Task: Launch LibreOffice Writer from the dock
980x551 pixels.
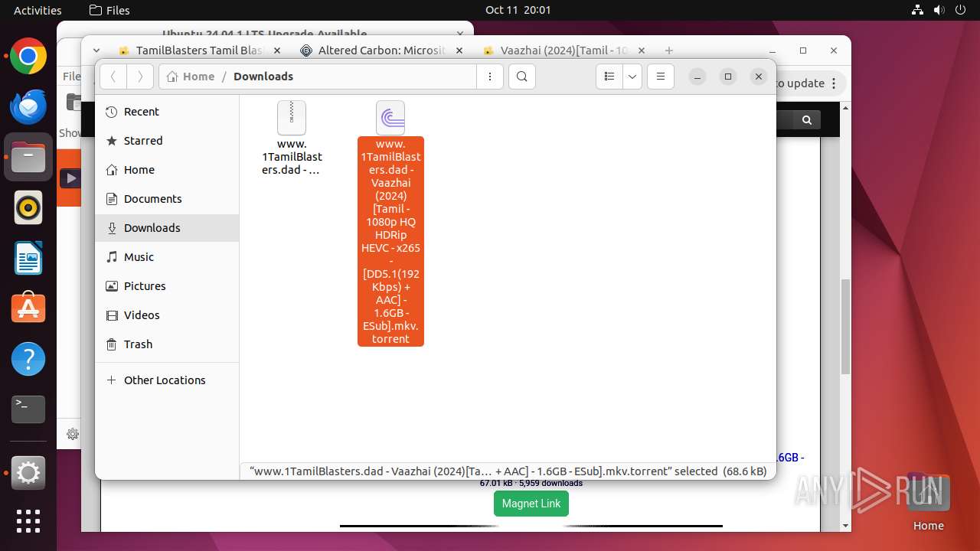Action: click(x=28, y=258)
